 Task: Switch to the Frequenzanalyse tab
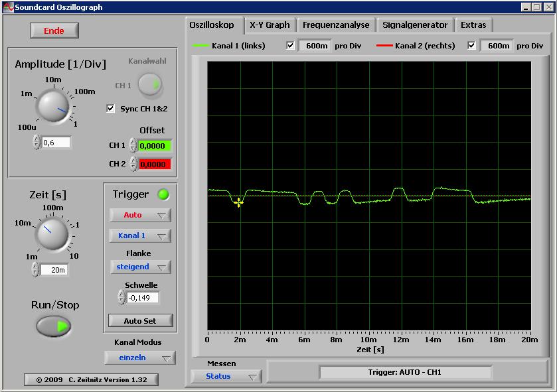pyautogui.click(x=336, y=25)
